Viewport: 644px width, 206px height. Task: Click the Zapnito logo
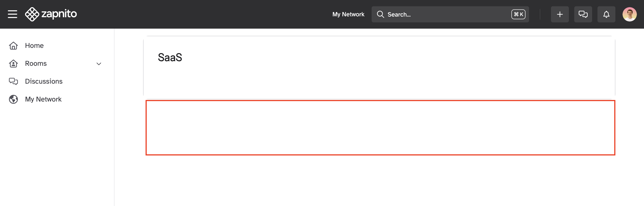pyautogui.click(x=51, y=14)
